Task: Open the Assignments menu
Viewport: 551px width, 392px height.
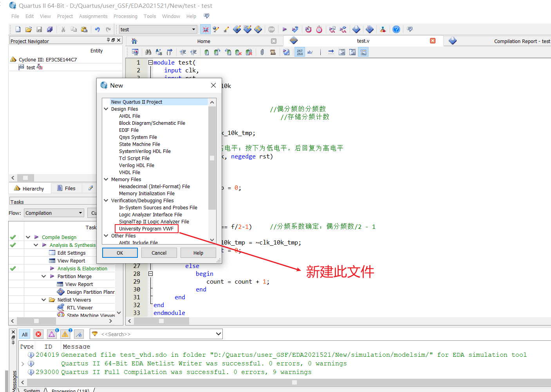Action: pos(93,16)
